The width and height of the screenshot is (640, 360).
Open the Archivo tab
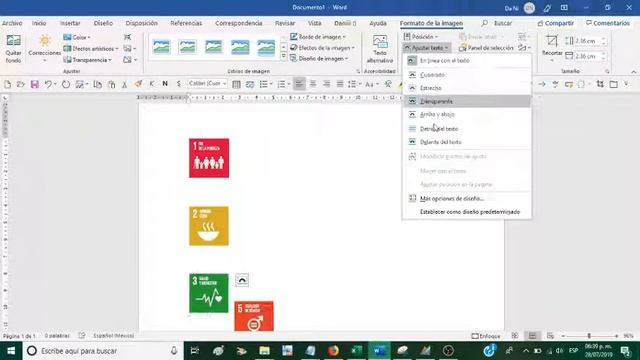pos(12,23)
